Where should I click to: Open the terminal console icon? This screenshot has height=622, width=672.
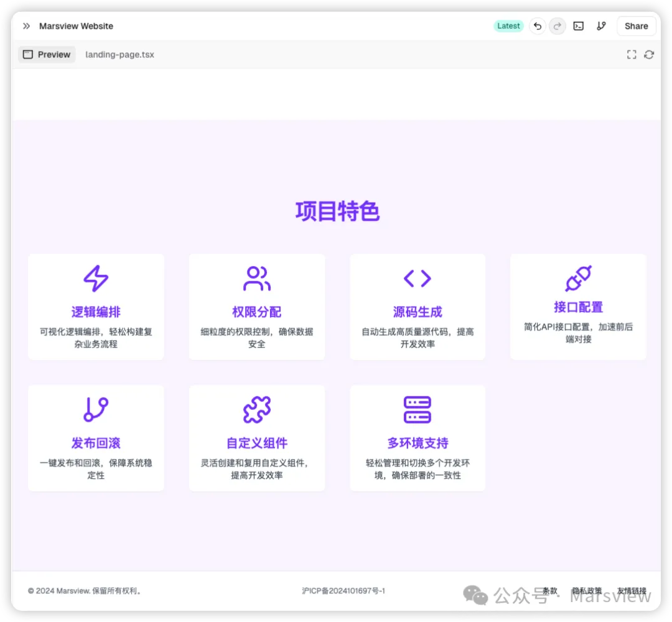click(579, 26)
